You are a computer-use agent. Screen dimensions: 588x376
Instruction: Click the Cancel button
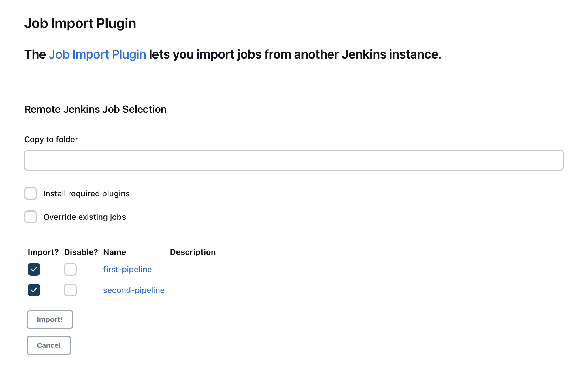tap(49, 345)
